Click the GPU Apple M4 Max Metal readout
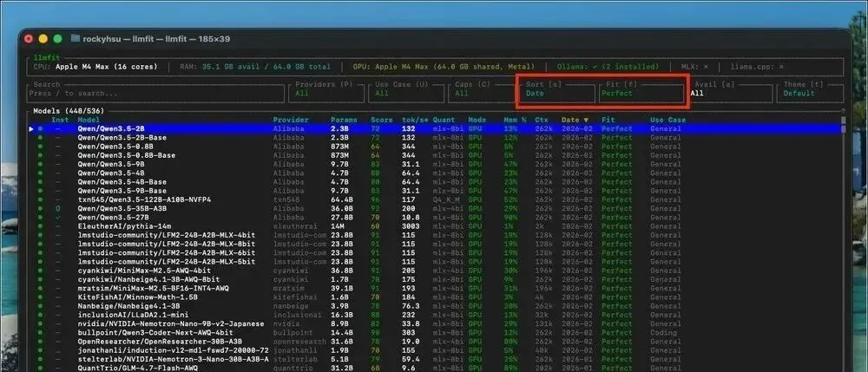868x372 pixels. pos(444,66)
